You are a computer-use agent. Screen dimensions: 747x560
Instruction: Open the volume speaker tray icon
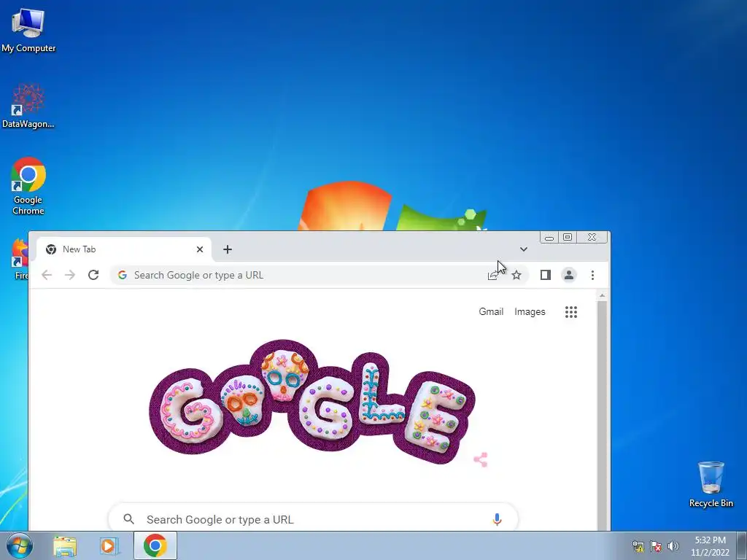point(673,546)
